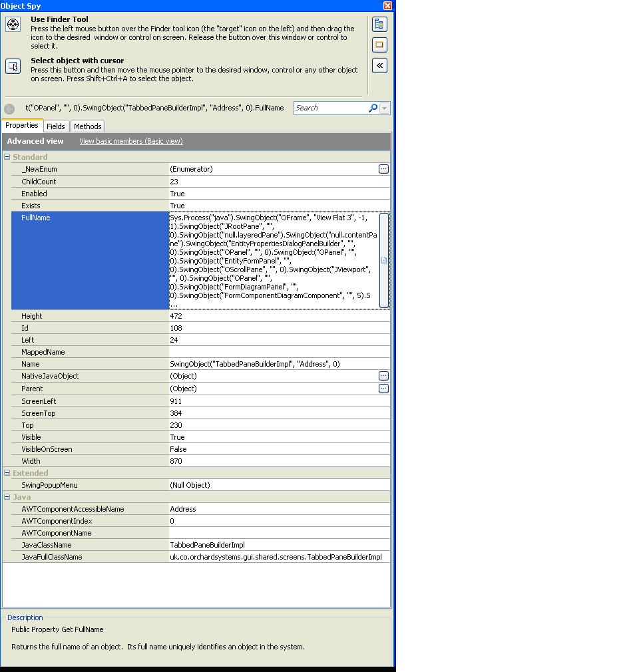Select the Top property name
Screen dimensions: 639x672
pos(27,425)
